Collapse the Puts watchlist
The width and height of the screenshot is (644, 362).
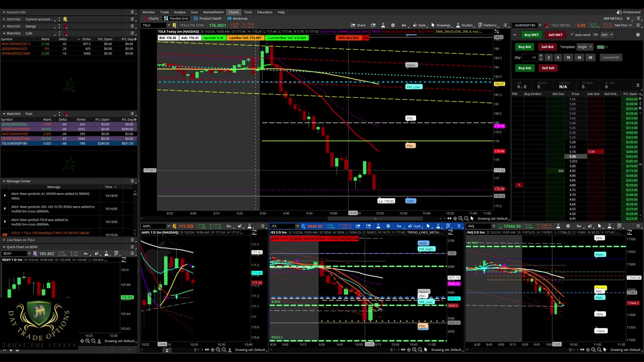click(4, 114)
